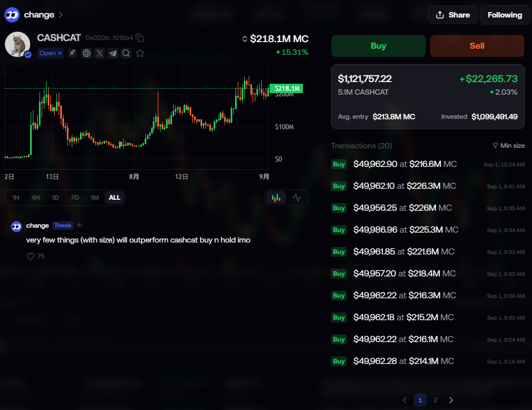Click the $218.1M price marker on chart
This screenshot has height=410, width=532.
[x=287, y=89]
